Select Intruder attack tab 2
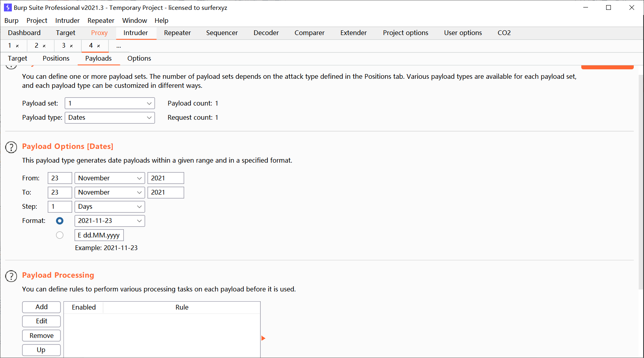This screenshot has height=358, width=644. 37,46
